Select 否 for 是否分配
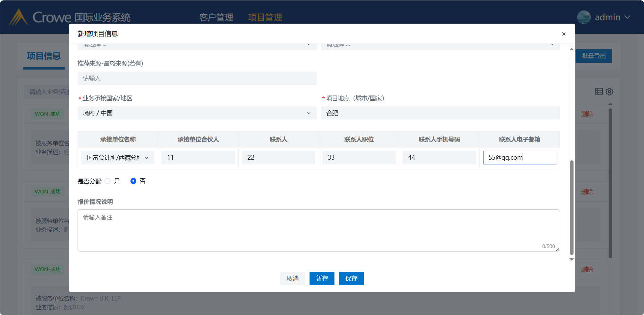644x315 pixels. point(133,181)
